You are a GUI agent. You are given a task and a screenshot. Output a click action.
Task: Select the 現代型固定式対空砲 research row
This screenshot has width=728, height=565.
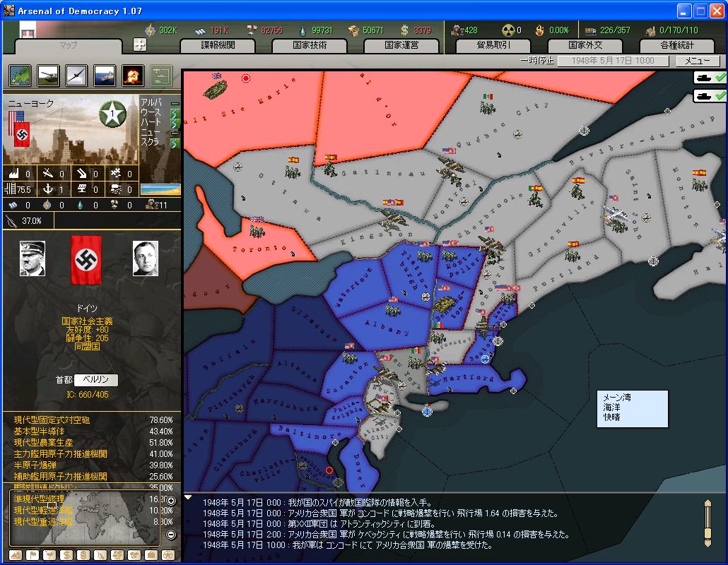pos(93,420)
